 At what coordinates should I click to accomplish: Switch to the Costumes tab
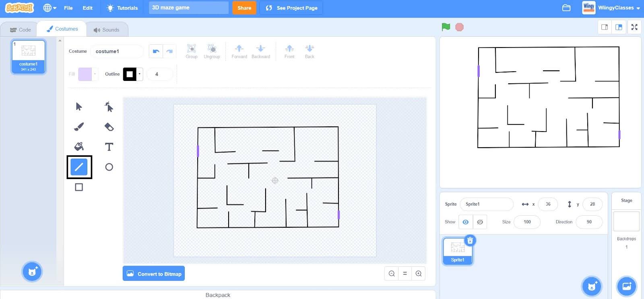point(62,29)
